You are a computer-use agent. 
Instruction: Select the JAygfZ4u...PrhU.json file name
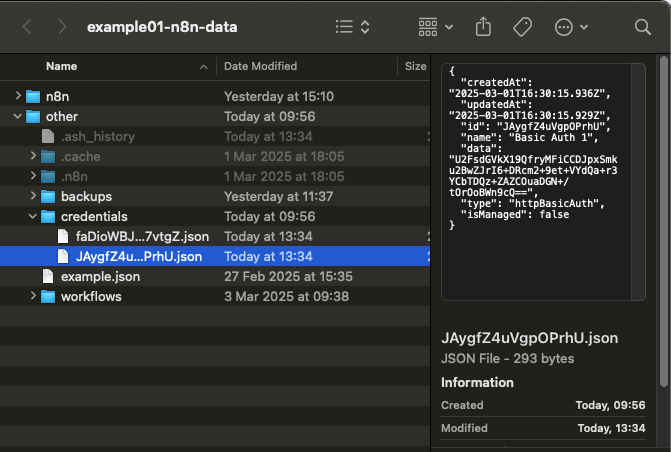click(x=139, y=256)
